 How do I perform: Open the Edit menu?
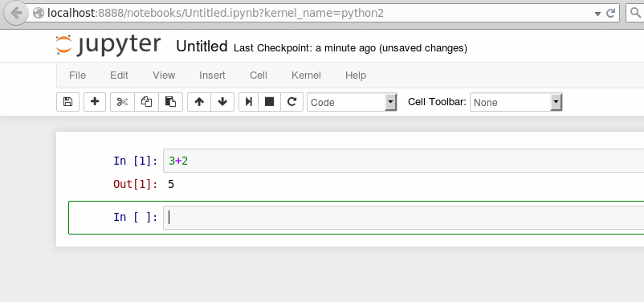(119, 75)
